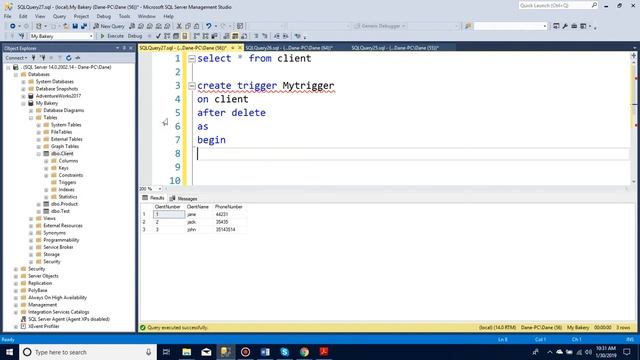
Task: Open Skype from the taskbar
Action: (x=284, y=352)
